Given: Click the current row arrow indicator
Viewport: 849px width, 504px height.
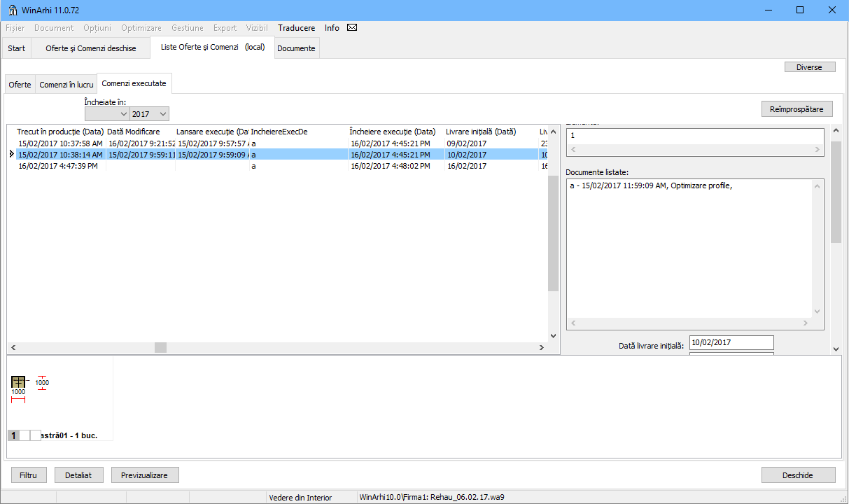Looking at the screenshot, I should (x=11, y=155).
